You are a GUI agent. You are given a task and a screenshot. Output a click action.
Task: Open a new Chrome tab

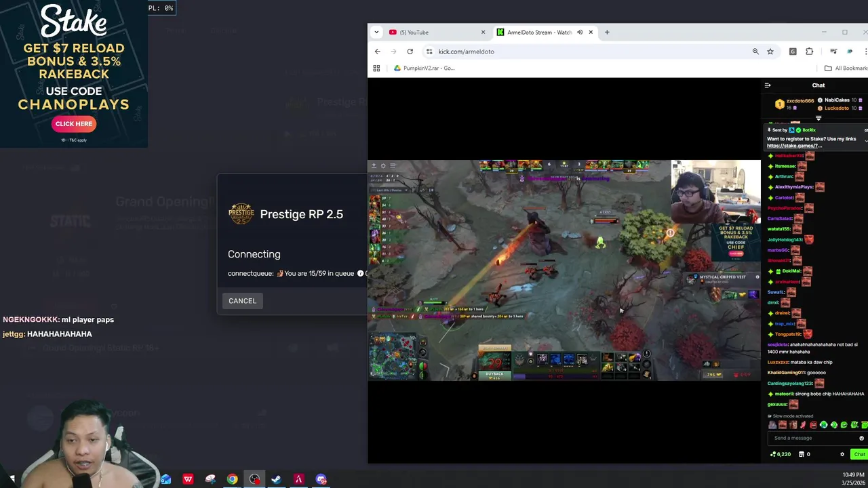[x=607, y=33]
